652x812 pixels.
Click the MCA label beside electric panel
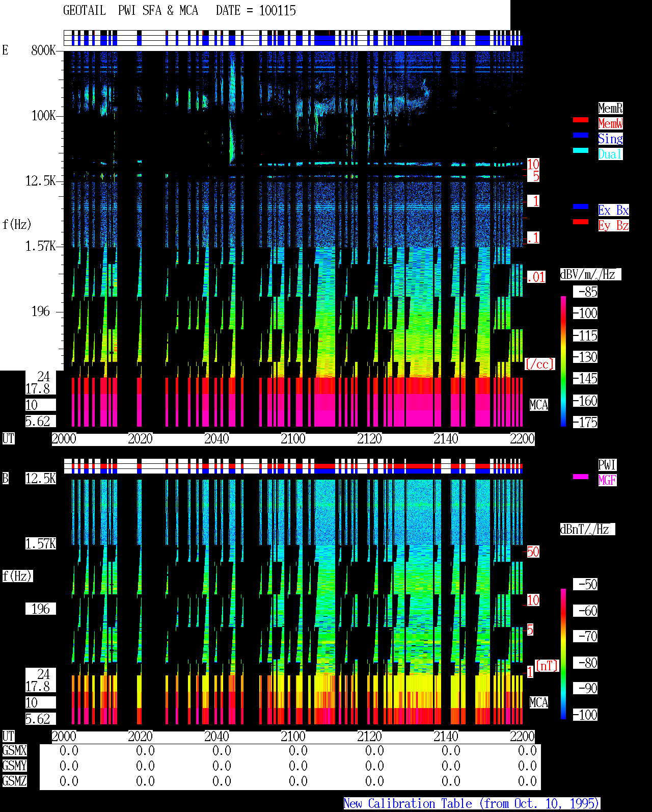click(x=539, y=405)
